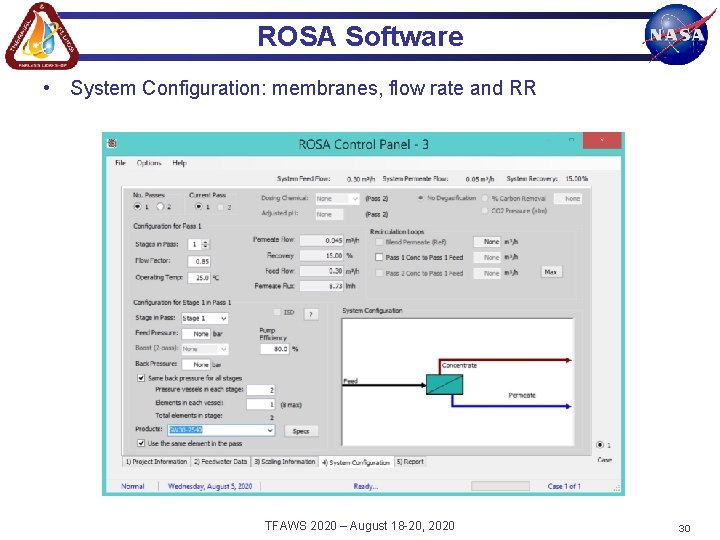Viewport: 720px width, 540px height.
Task: Toggle the ISD checkbox
Action: [277, 312]
